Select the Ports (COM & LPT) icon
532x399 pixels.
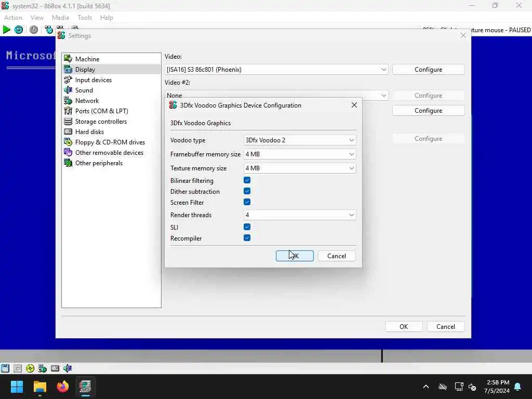(x=68, y=111)
